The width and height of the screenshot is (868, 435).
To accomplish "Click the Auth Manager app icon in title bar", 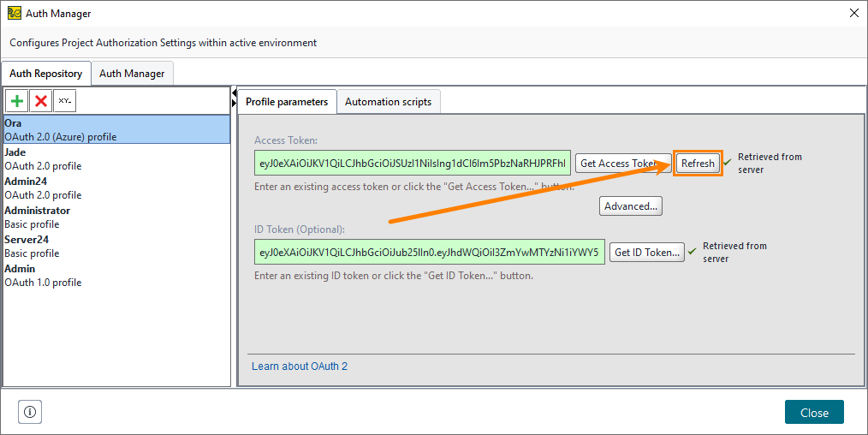I will (x=15, y=14).
